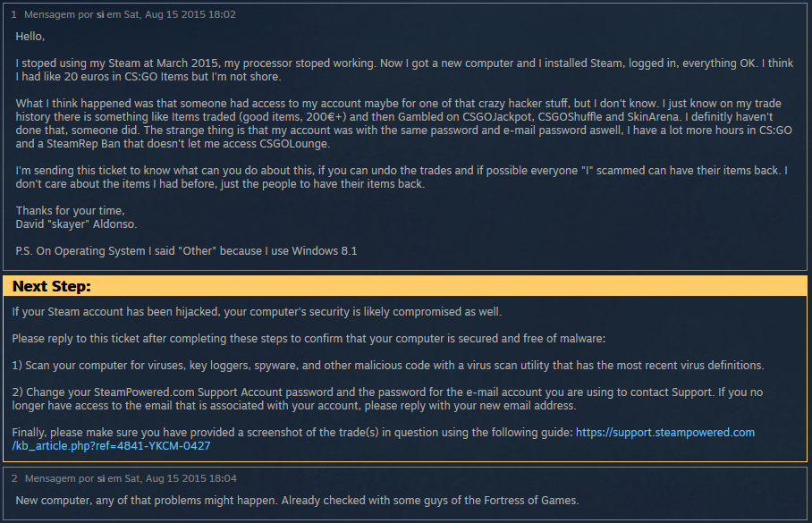Click the paragraph starting "What I think happened"

tap(402, 123)
